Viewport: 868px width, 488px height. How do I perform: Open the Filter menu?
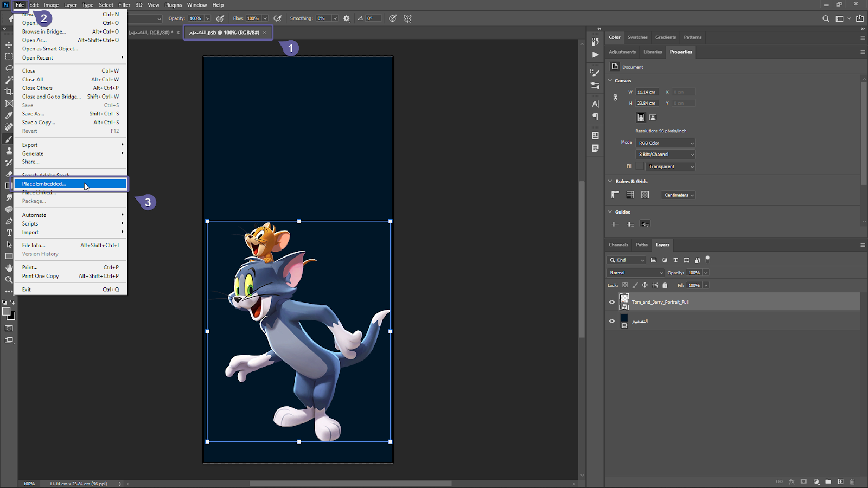click(x=124, y=5)
